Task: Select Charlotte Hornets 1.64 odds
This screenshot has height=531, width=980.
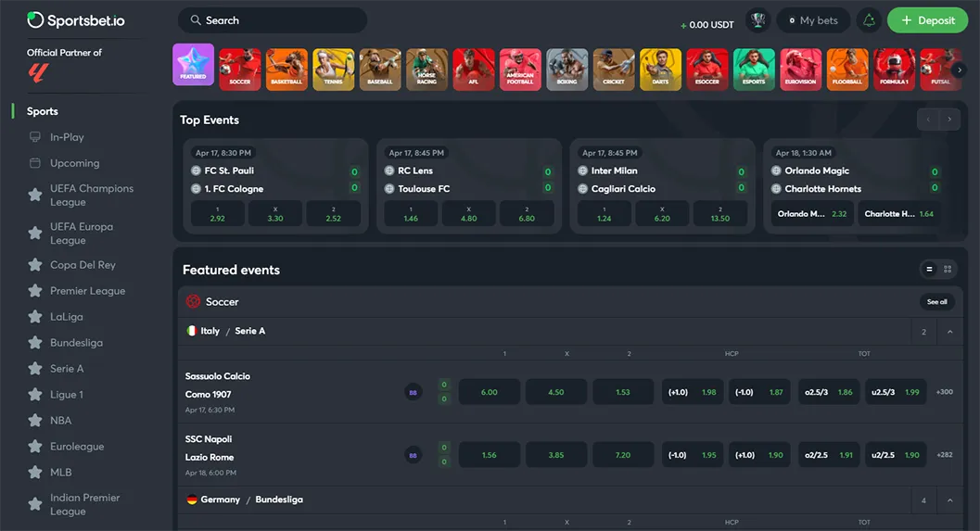Action: point(899,214)
